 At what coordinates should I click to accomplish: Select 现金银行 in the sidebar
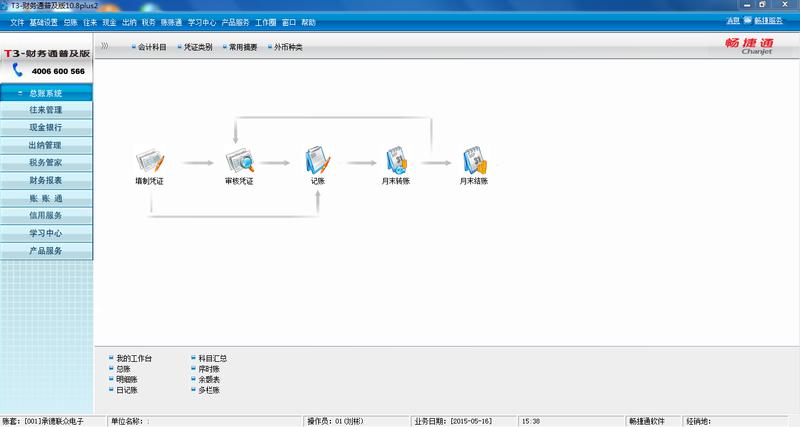pyautogui.click(x=46, y=128)
